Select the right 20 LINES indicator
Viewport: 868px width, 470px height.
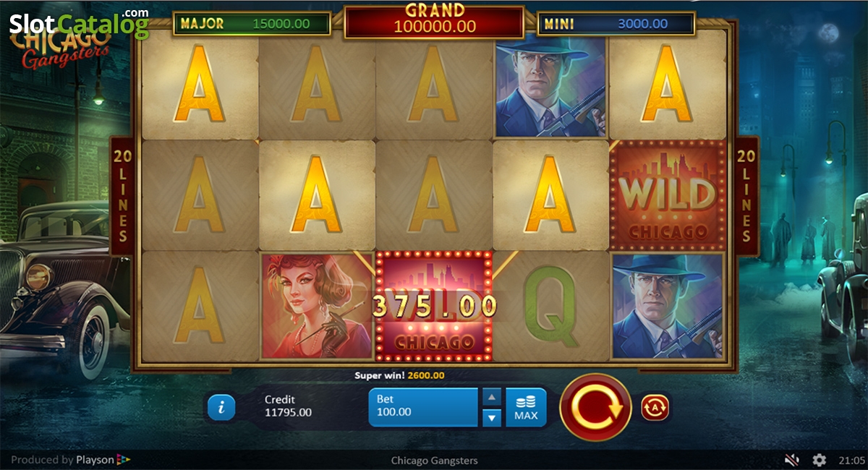coord(746,196)
